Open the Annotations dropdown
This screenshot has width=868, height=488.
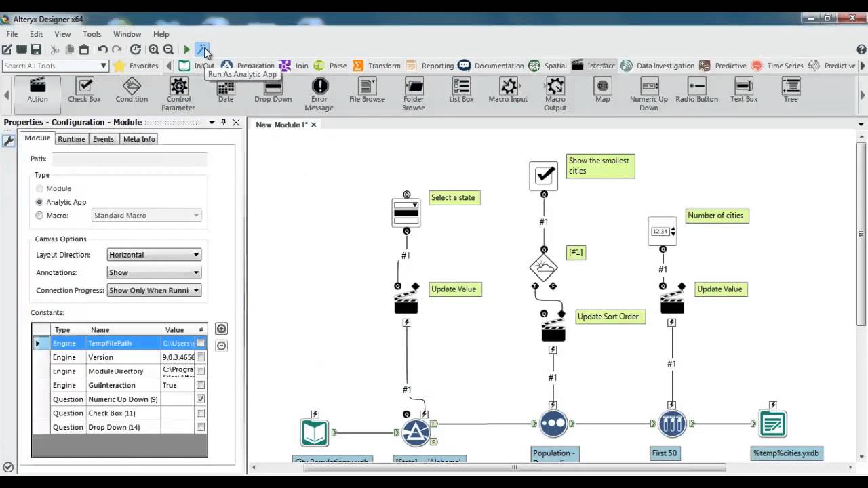154,272
